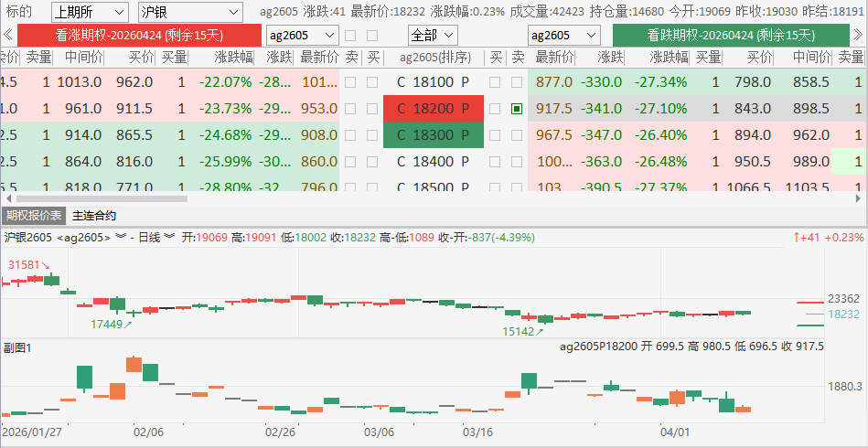
Task: Switch to 期权报价表 tab
Action: [34, 216]
